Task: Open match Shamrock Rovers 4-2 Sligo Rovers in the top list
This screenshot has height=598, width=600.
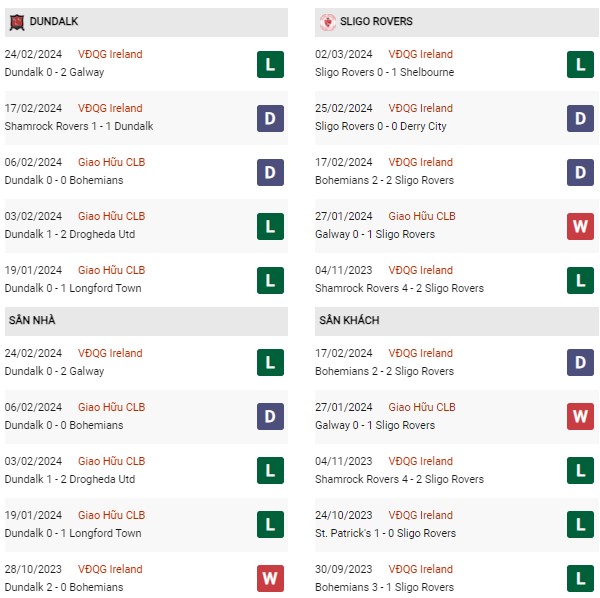Action: coord(399,288)
